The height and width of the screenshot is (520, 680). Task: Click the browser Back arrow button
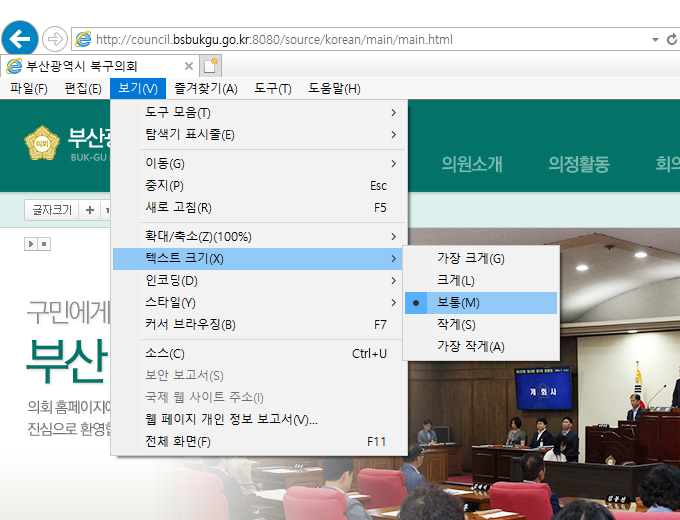(x=20, y=39)
